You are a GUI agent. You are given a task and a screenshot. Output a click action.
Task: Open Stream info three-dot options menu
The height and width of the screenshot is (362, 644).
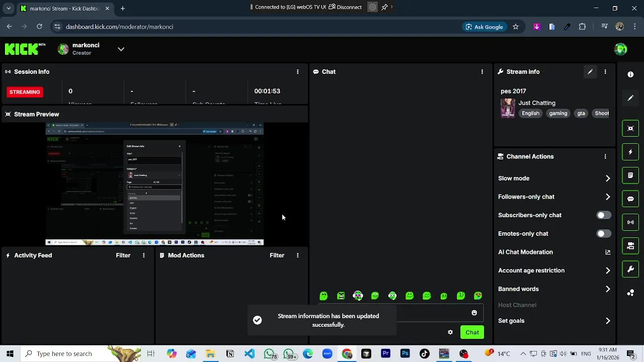(605, 72)
